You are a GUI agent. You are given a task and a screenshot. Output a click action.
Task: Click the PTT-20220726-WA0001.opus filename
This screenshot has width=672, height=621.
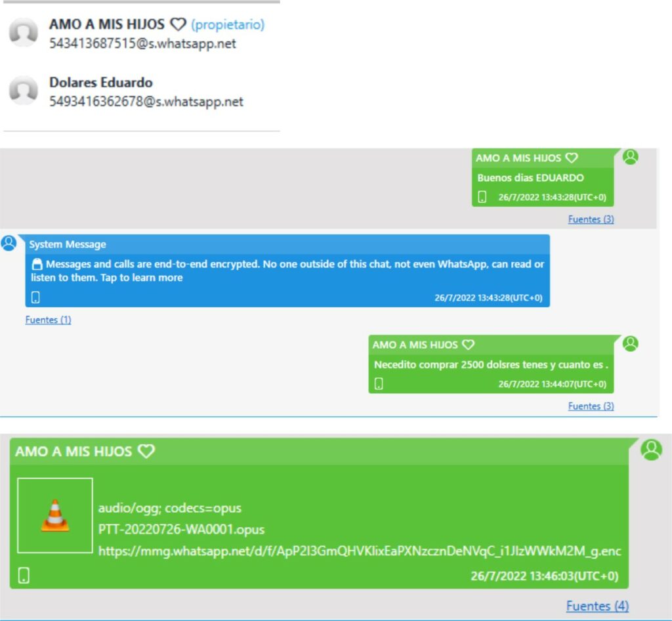pyautogui.click(x=181, y=529)
